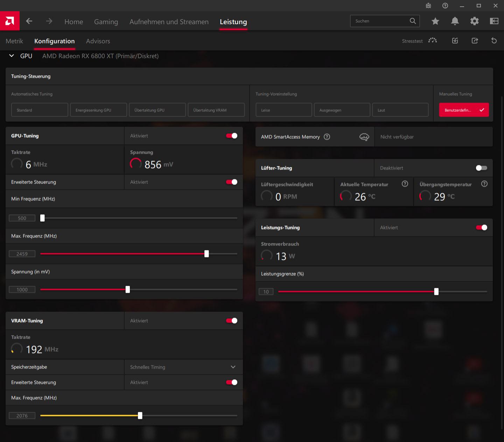Click the Spannung value box 1000
The height and width of the screenshot is (442, 504).
[x=22, y=290]
